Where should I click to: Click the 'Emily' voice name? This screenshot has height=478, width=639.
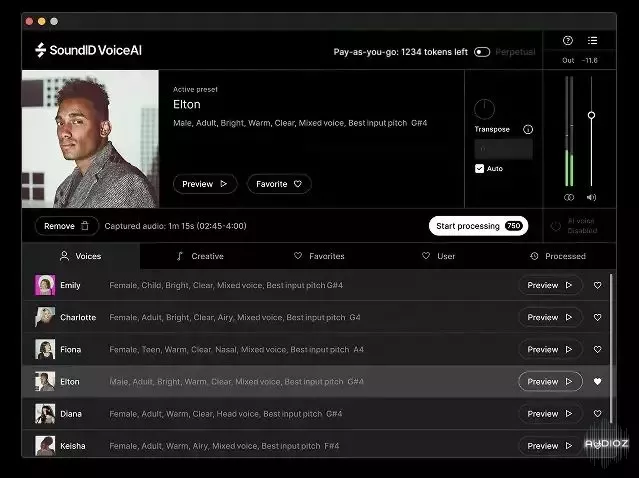point(70,285)
